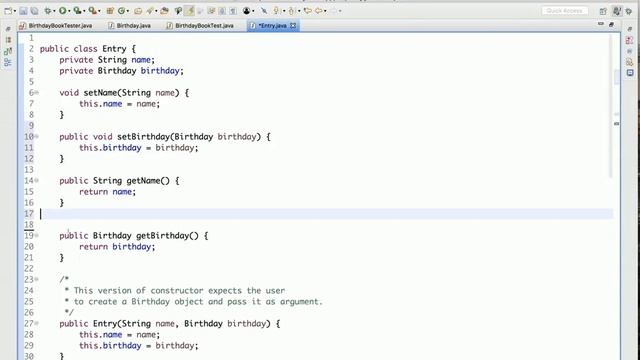
Task: Collapse the constructor comment fold marker
Action: [37, 279]
